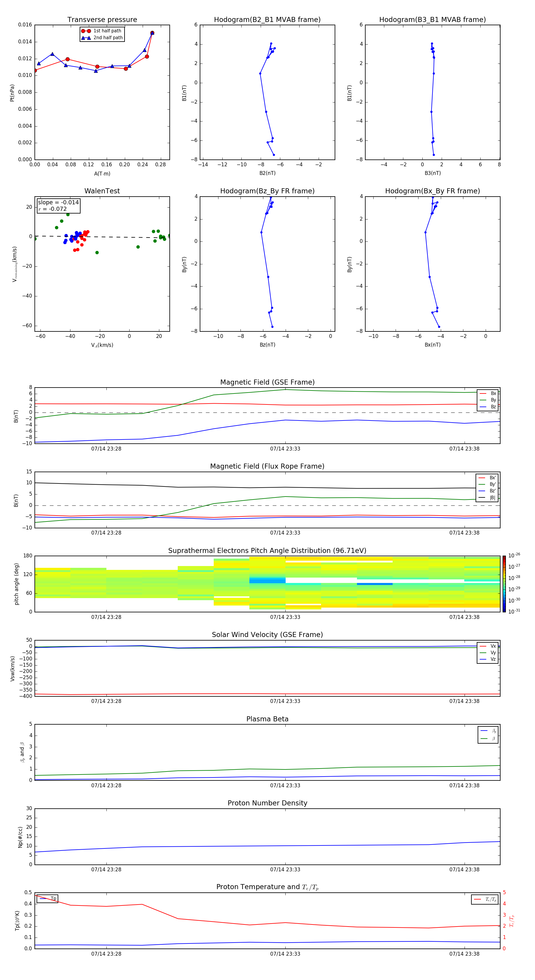Click the 'B2(nT)' x-axis label
Viewport: 535px width, 980px height.
coord(267,173)
